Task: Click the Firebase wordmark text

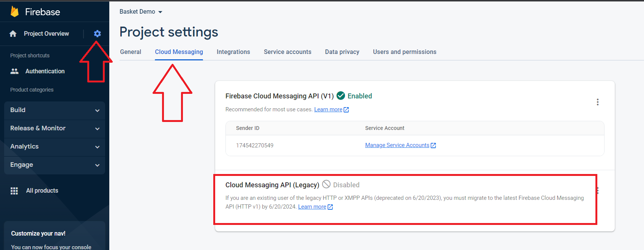Action: (43, 12)
